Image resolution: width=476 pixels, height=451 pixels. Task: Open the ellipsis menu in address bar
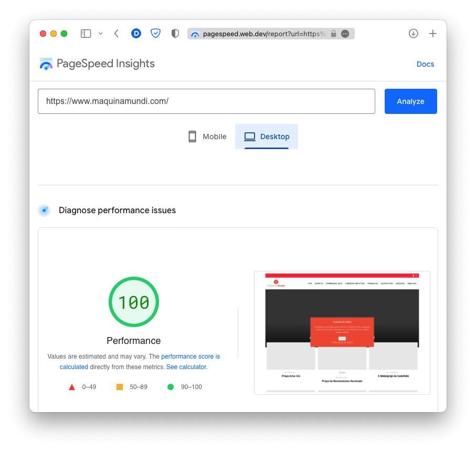coord(345,34)
